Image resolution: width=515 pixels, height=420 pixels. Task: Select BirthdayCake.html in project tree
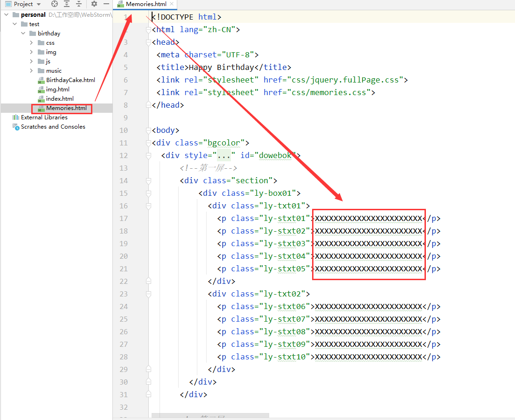[x=70, y=80]
